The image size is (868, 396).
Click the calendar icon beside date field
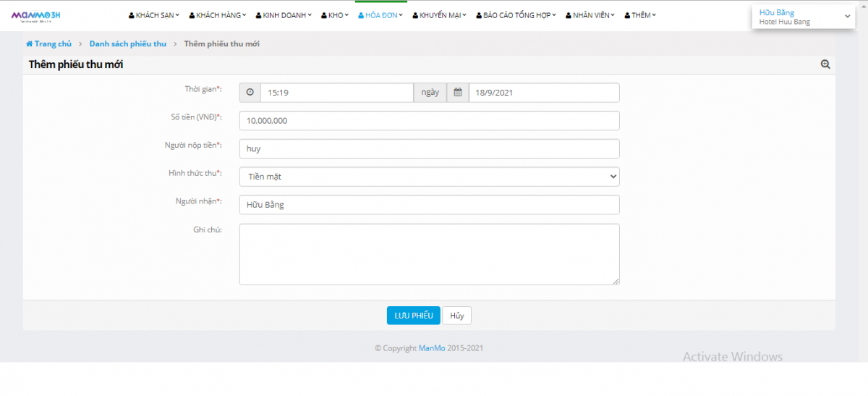[458, 93]
